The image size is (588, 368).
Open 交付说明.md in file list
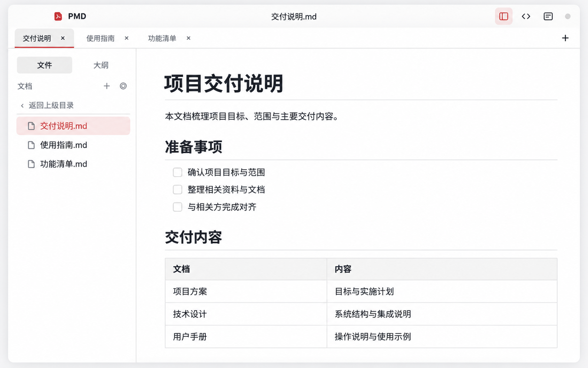coord(73,126)
